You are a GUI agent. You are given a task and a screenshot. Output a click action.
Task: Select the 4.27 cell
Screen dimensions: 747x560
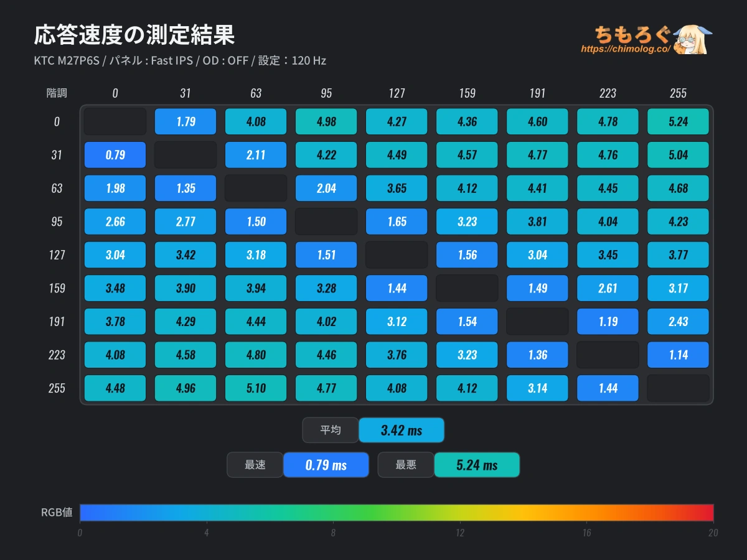(x=397, y=121)
